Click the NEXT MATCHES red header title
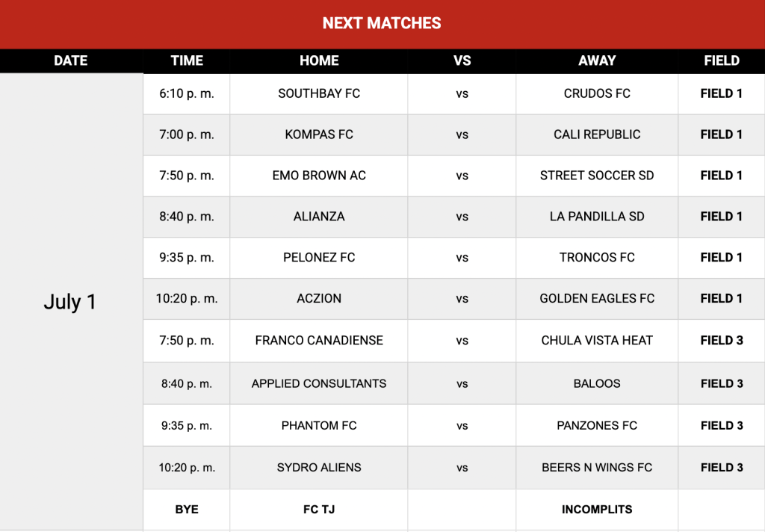The width and height of the screenshot is (765, 532). click(382, 23)
